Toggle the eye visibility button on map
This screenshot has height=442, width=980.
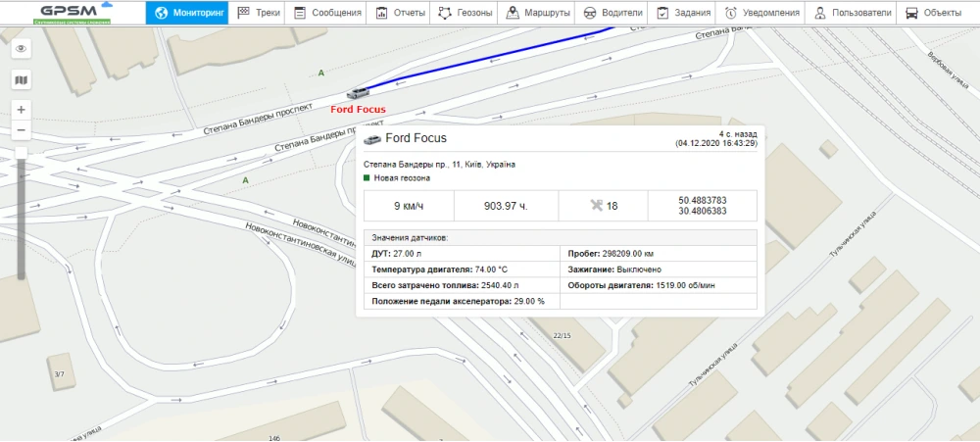pyautogui.click(x=22, y=47)
